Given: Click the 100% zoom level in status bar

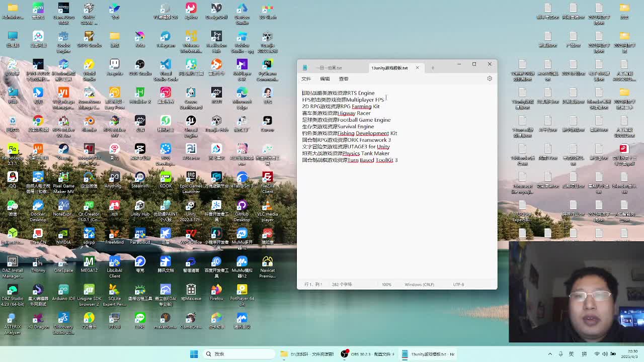Looking at the screenshot, I should 386,285.
